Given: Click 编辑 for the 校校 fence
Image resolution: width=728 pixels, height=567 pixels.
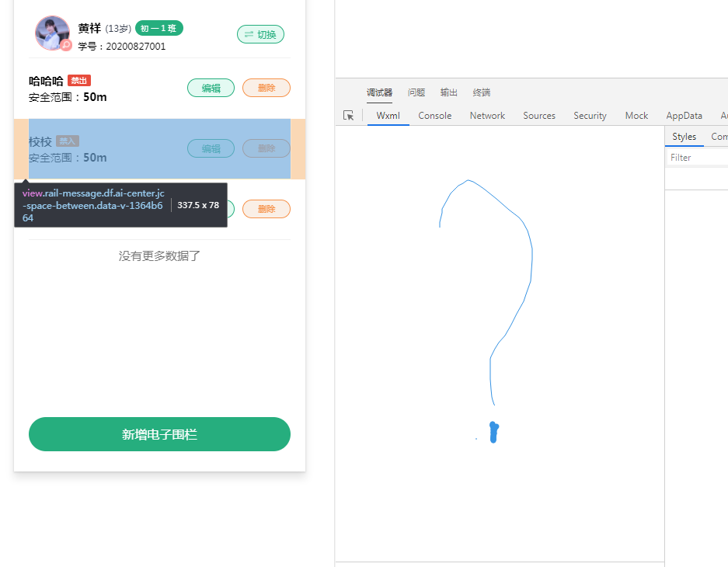Looking at the screenshot, I should click(211, 148).
